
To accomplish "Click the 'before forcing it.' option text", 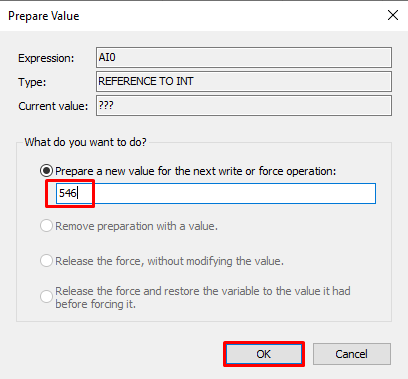I will (95, 304).
